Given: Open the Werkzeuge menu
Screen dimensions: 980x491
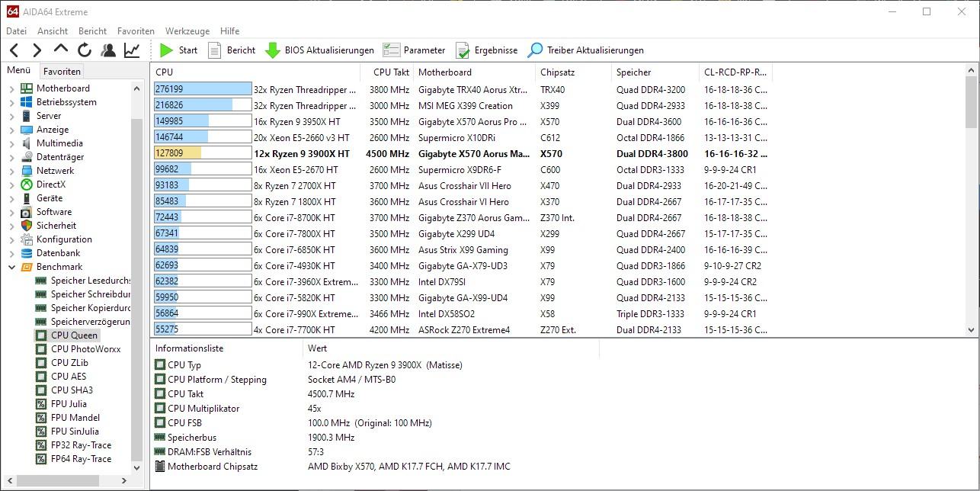Looking at the screenshot, I should [187, 31].
